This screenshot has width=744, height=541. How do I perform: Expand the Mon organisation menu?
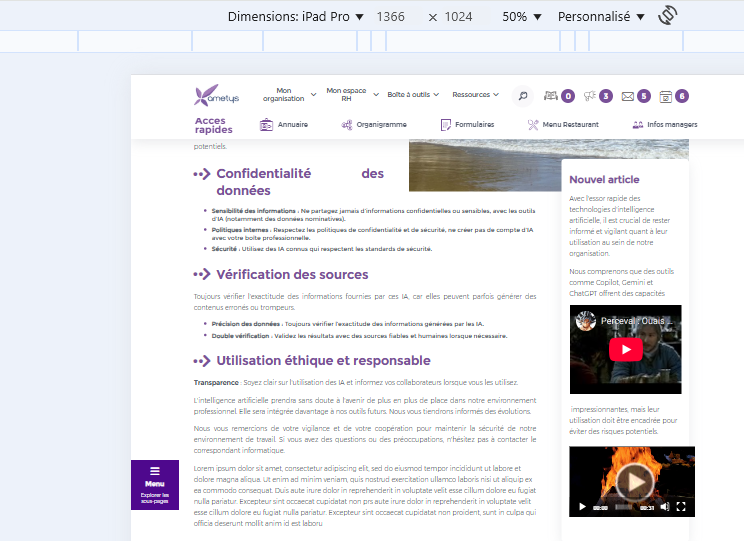pos(289,95)
